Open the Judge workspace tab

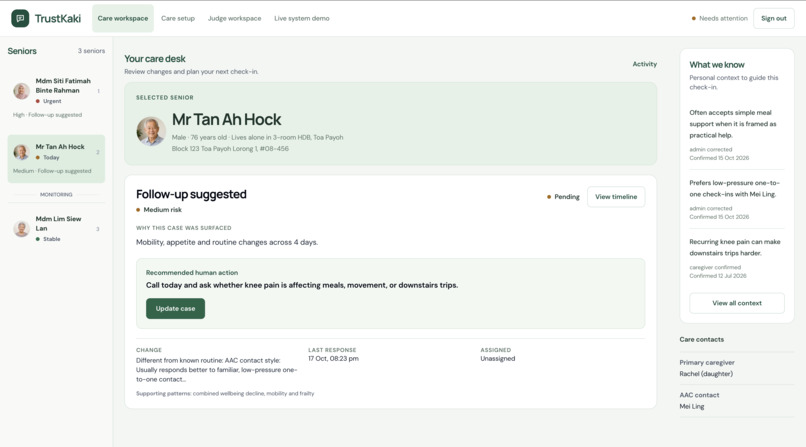[234, 18]
